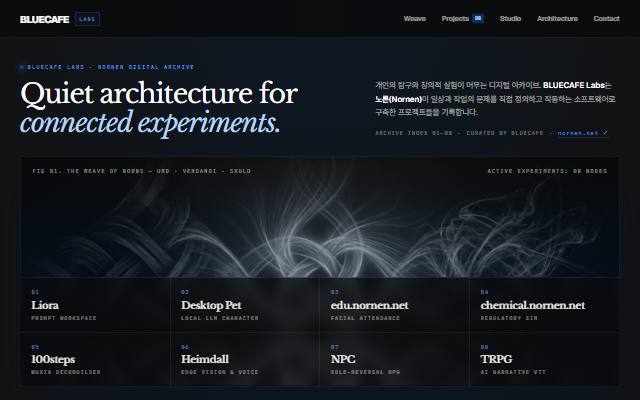
Task: Click the 'EDGE VISION & VOICE' subtitle
Action: 220,372
